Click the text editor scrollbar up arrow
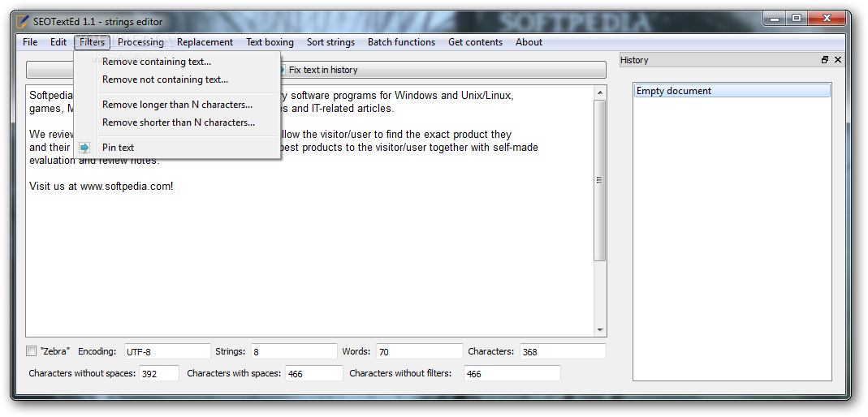 [x=600, y=92]
